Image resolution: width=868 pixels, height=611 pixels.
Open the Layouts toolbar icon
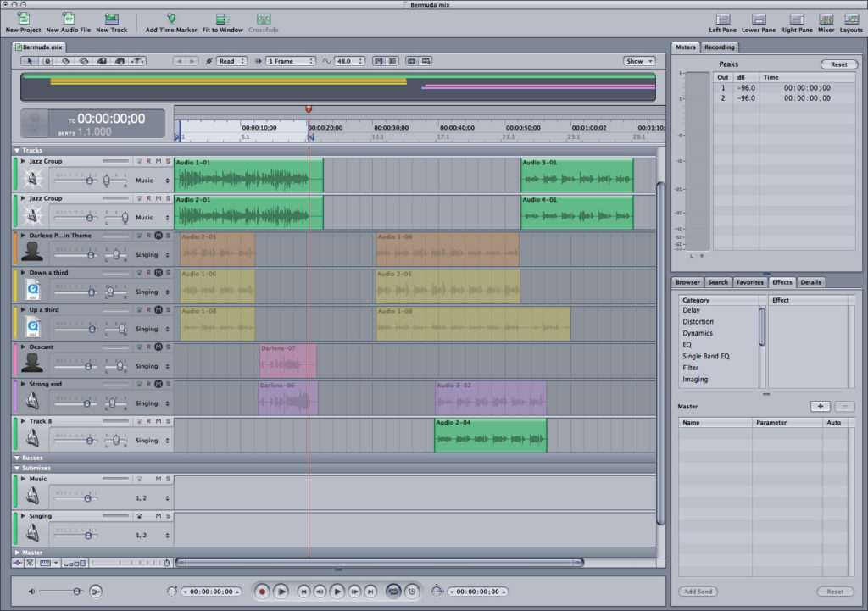point(851,19)
